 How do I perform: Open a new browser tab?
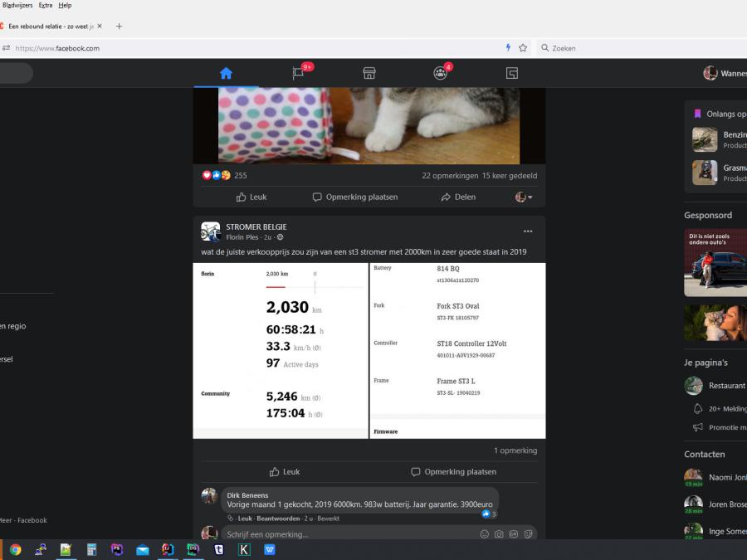point(119,27)
